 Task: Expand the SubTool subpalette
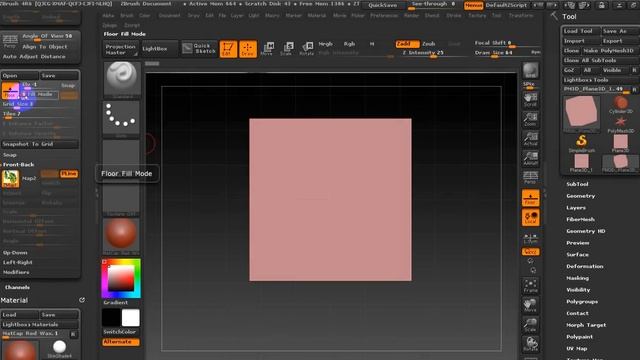pyautogui.click(x=577, y=184)
